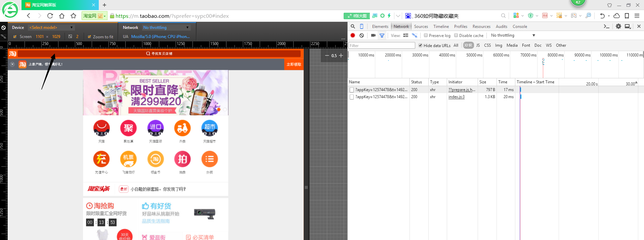
Task: Edit the screen width value 1101
Action: tap(40, 37)
